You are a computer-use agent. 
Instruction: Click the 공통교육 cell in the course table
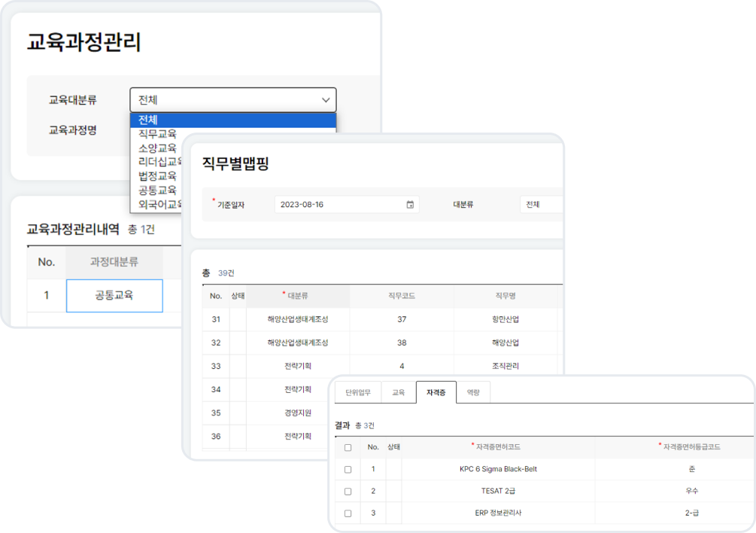click(114, 296)
